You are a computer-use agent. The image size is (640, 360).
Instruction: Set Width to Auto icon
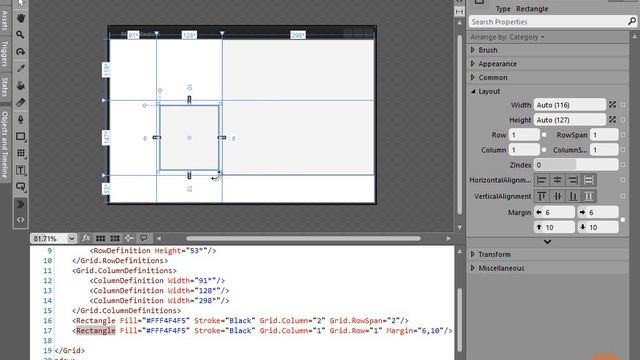[612, 105]
